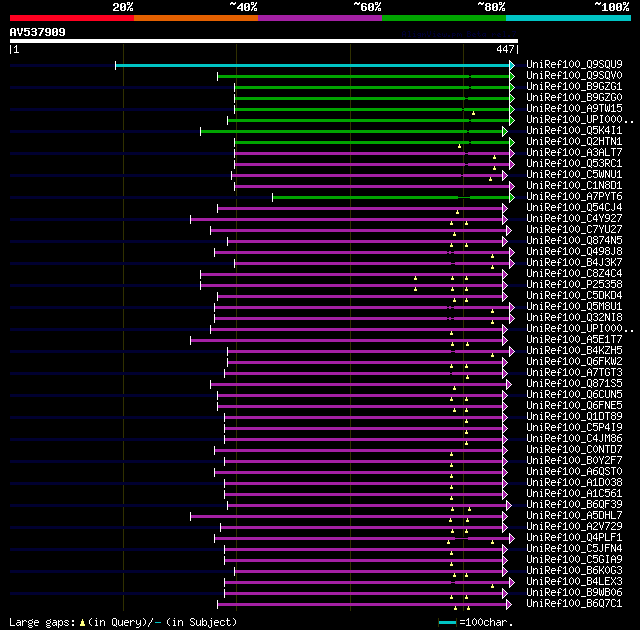Screen dimensions: 640x630
Task: Click the yellow query-gap marker in the Q54CJ4 row
Action: point(457,212)
